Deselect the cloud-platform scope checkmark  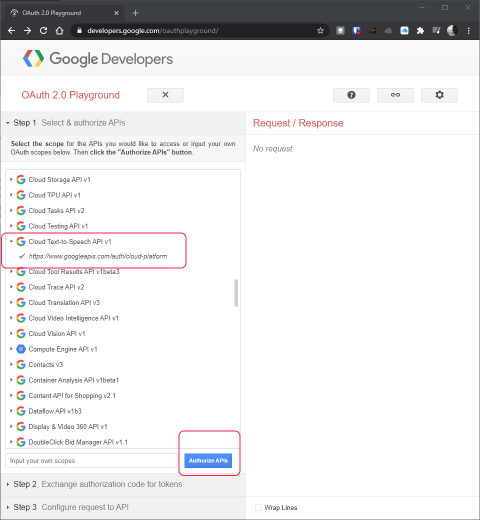(x=22, y=256)
